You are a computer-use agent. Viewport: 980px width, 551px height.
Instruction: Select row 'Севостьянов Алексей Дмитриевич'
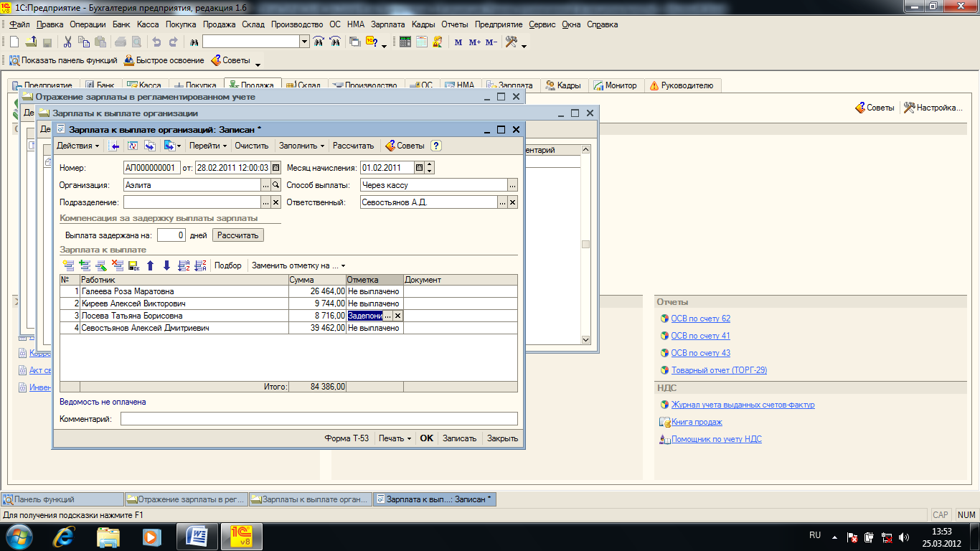tap(288, 328)
